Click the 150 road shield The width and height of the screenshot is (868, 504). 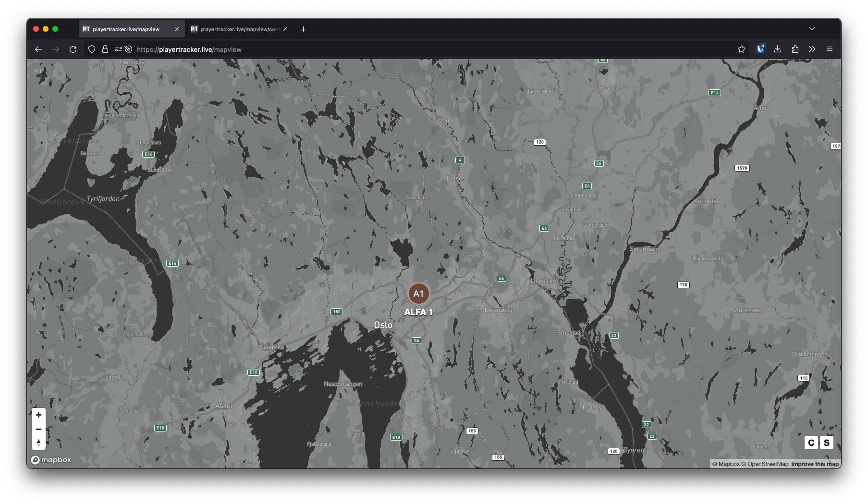pyautogui.click(x=337, y=312)
